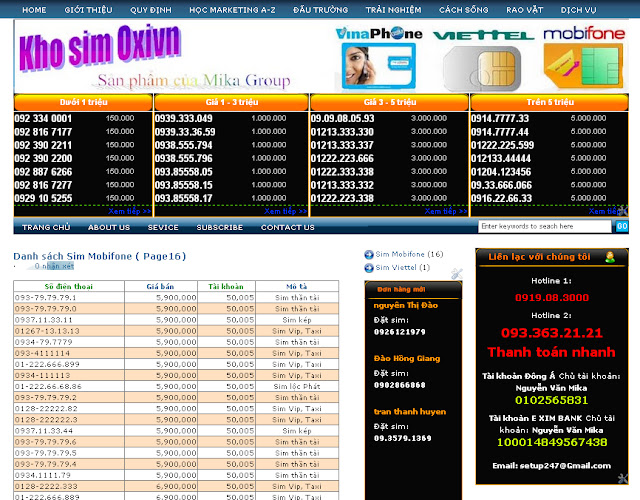Open the ĐẤU TRƯỜNG menu item

pyautogui.click(x=321, y=10)
